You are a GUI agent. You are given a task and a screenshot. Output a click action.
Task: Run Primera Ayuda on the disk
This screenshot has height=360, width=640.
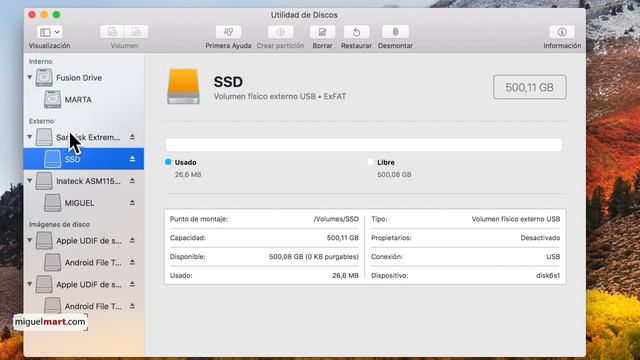[x=228, y=32]
